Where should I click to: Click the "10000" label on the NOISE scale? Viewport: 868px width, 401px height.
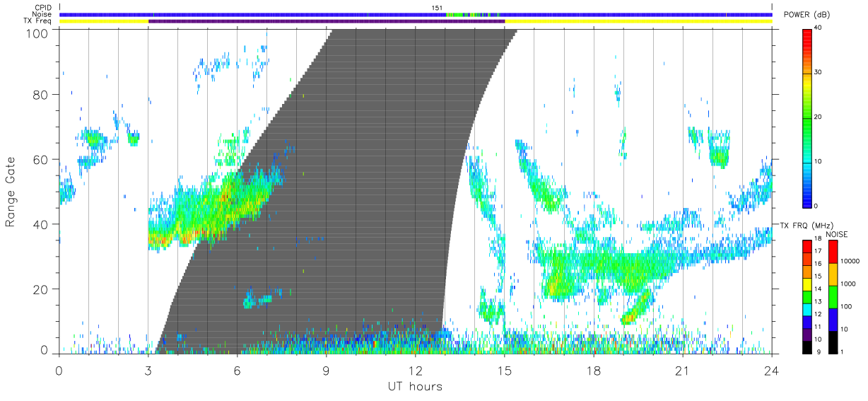[850, 261]
